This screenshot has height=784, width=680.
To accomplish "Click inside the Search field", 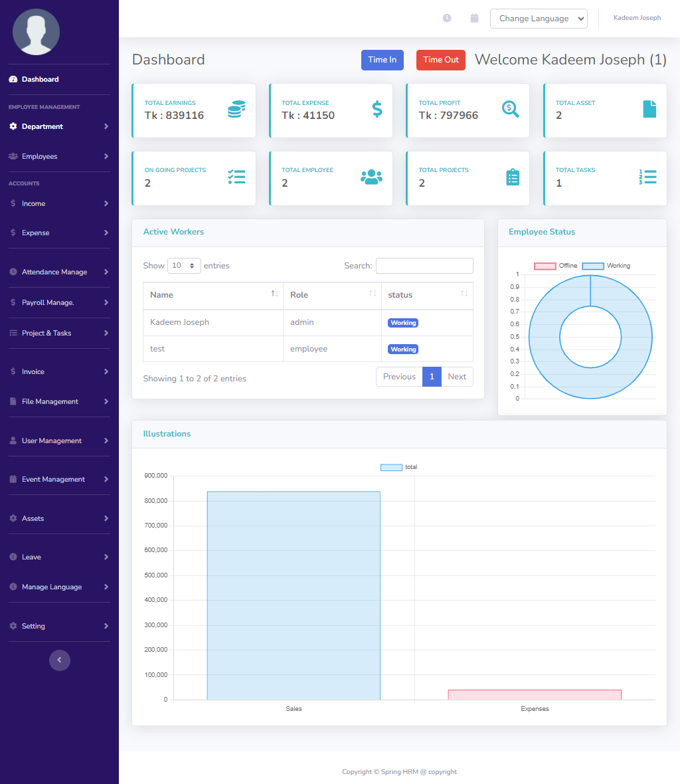I will (424, 265).
